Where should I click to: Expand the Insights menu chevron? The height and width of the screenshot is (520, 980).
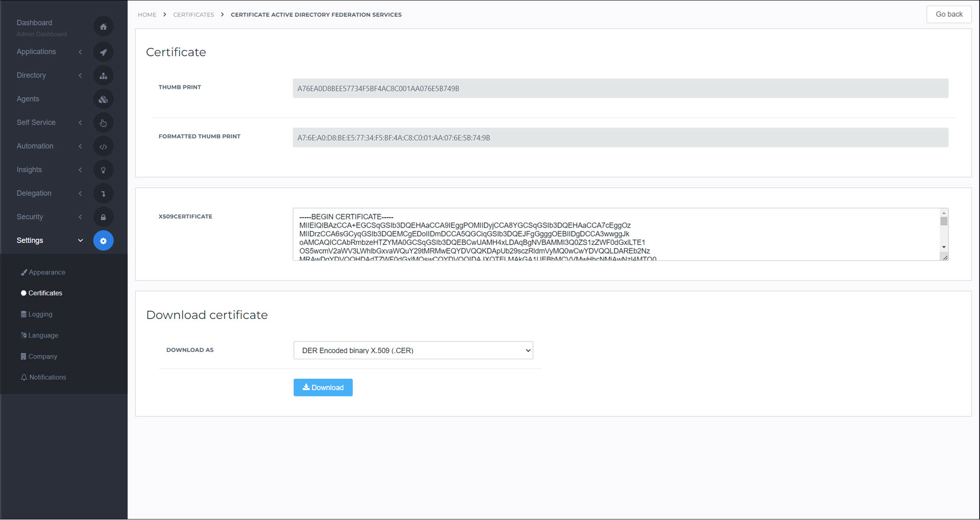pos(80,169)
